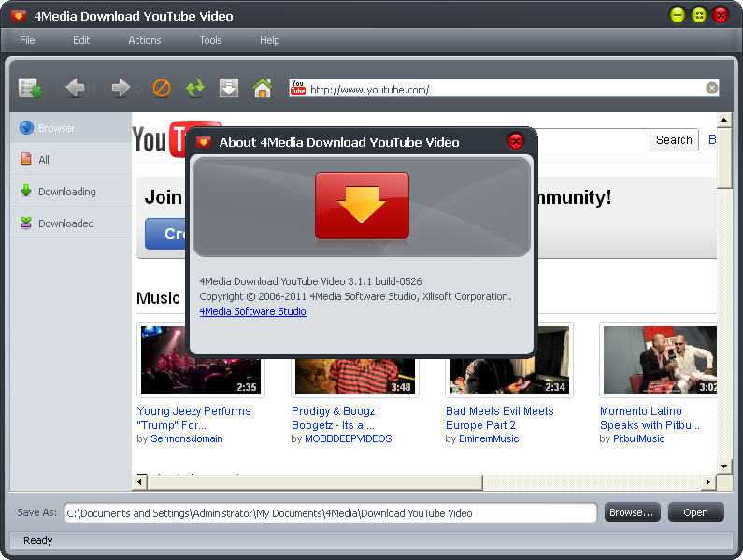Click the horizontal scrollbar left arrow
Viewport: 743px width, 560px height.
pos(139,482)
